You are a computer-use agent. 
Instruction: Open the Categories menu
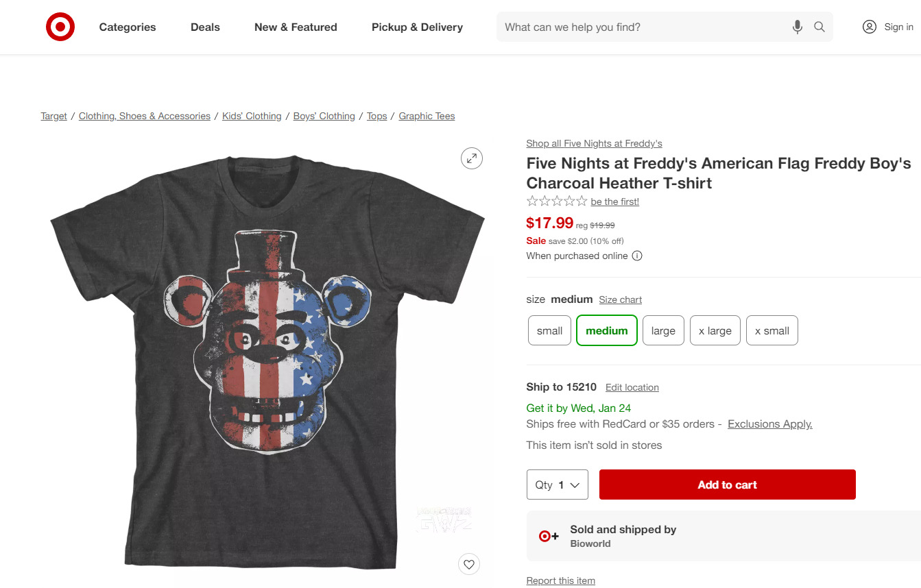(x=128, y=27)
